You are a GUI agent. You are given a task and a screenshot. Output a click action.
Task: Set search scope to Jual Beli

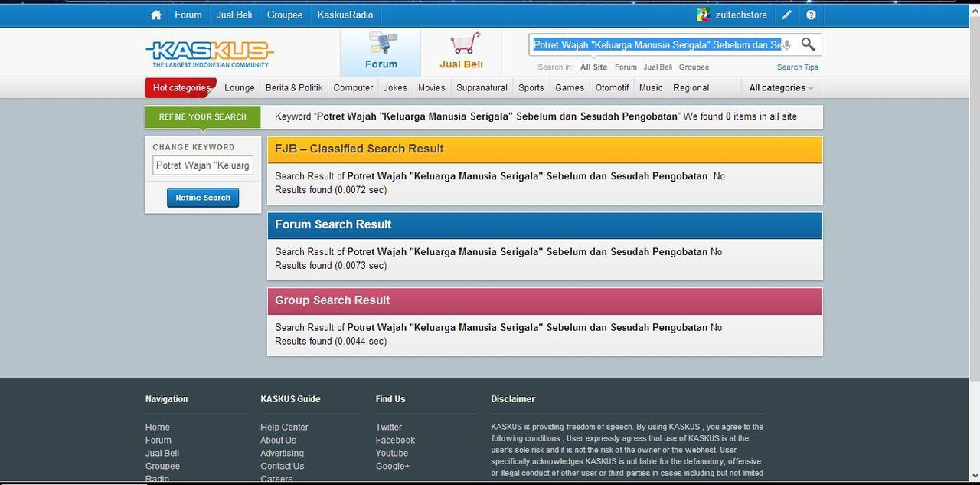(x=658, y=67)
